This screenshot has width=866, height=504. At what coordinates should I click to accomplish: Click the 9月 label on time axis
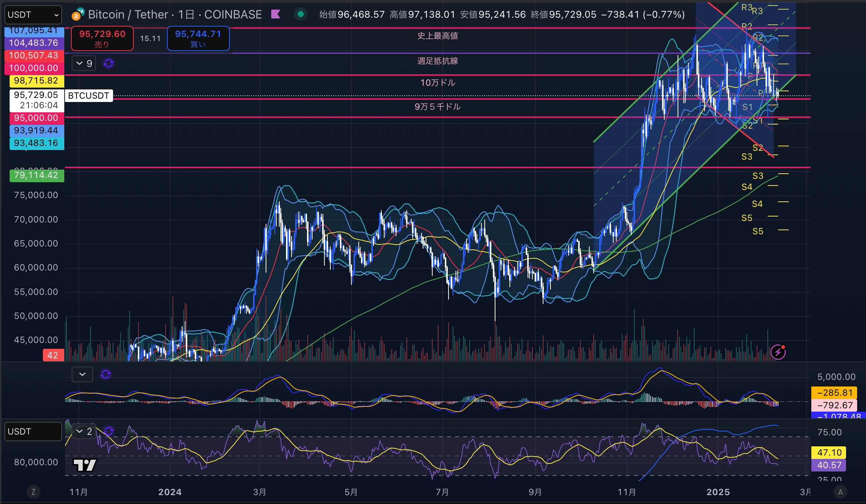pyautogui.click(x=535, y=492)
